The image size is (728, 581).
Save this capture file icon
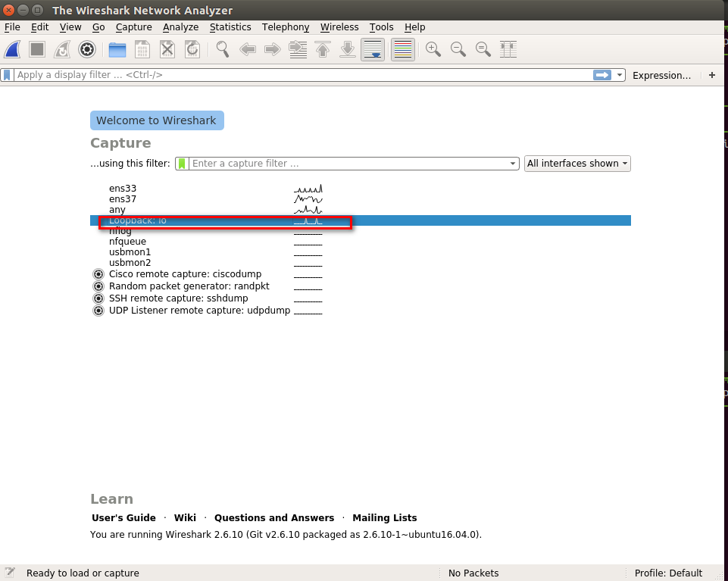point(142,49)
